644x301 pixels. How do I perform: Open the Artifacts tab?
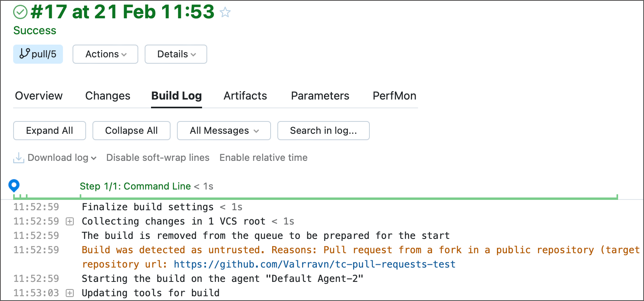point(245,96)
